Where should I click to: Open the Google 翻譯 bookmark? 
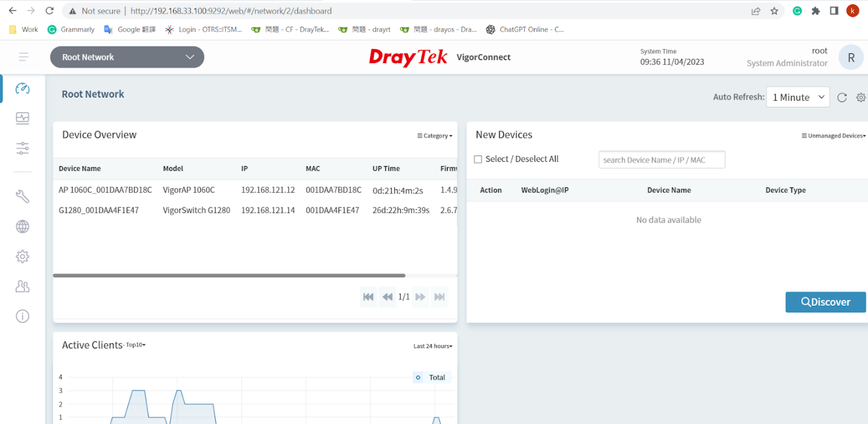tap(130, 29)
